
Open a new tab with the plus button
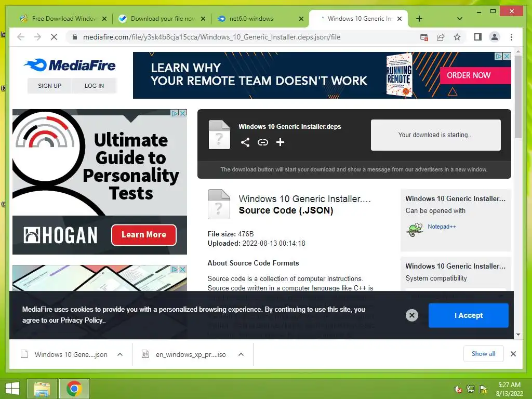419,19
